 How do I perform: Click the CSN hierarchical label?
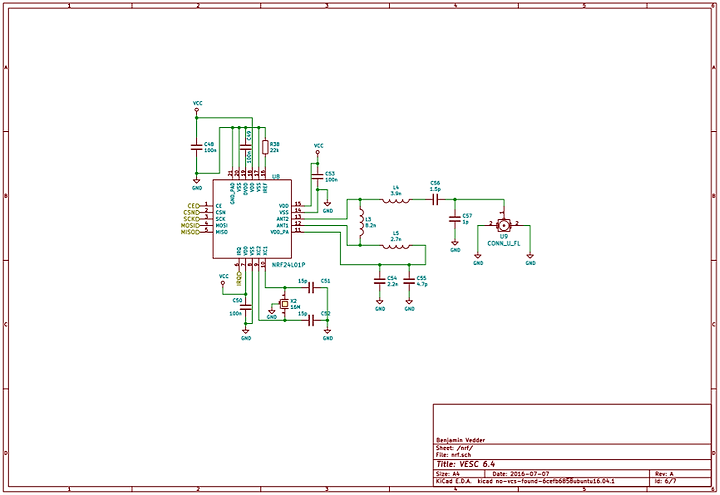[x=191, y=213]
